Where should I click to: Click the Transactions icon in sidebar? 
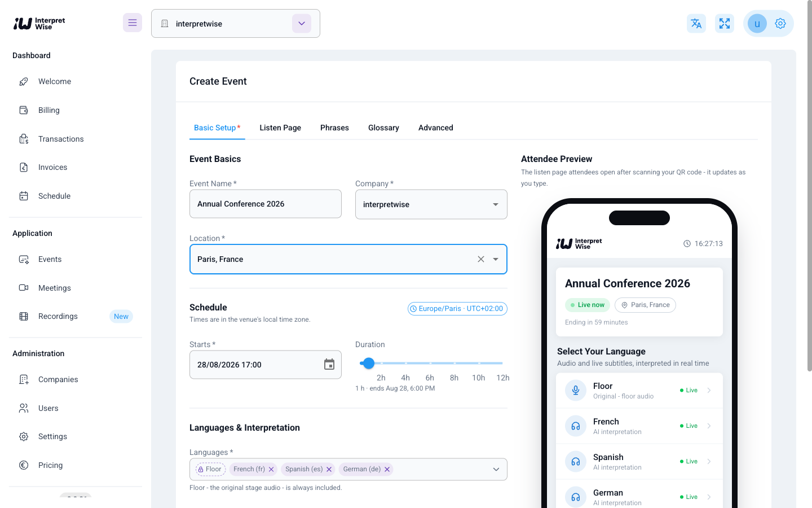(x=24, y=139)
